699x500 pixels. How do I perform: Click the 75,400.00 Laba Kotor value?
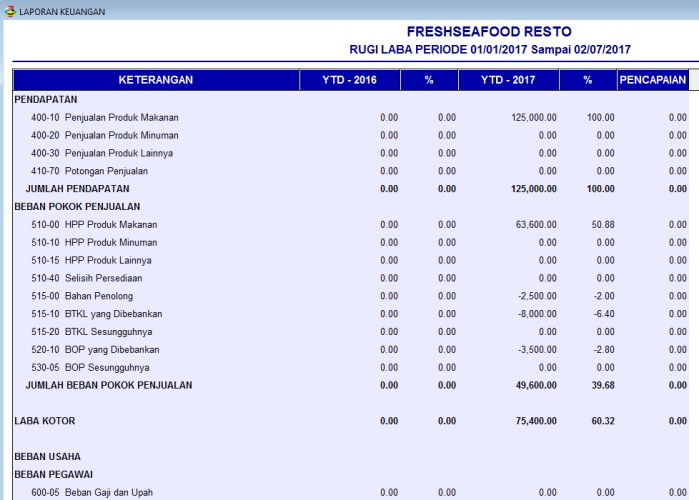536,421
